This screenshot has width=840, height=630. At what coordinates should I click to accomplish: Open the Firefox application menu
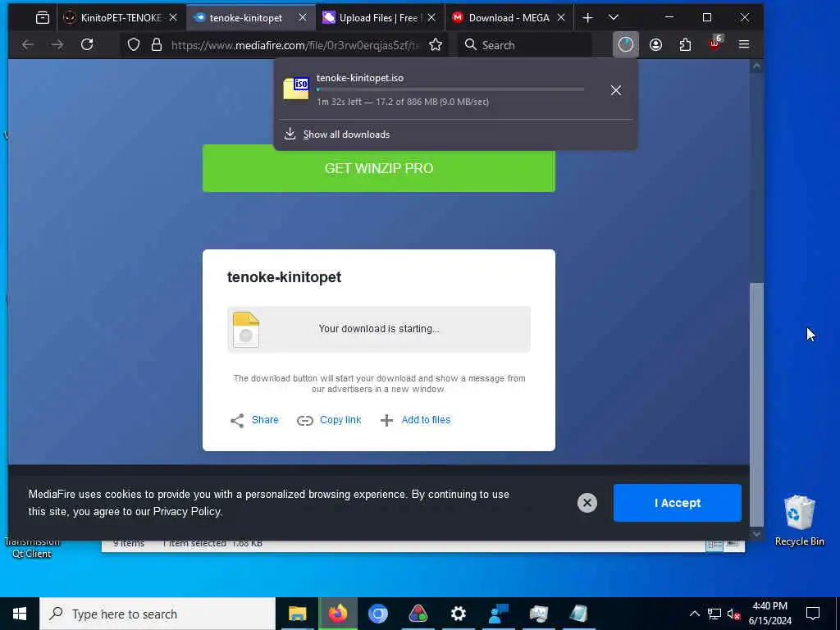[744, 44]
